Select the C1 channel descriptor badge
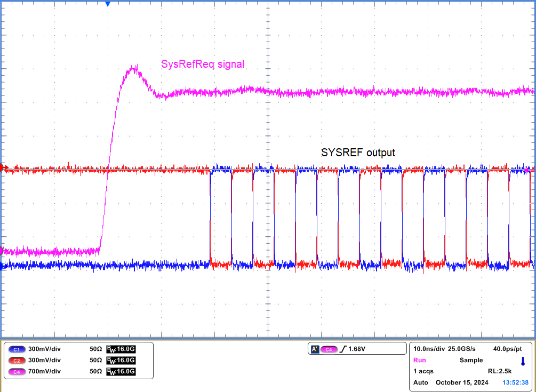 pos(16,349)
